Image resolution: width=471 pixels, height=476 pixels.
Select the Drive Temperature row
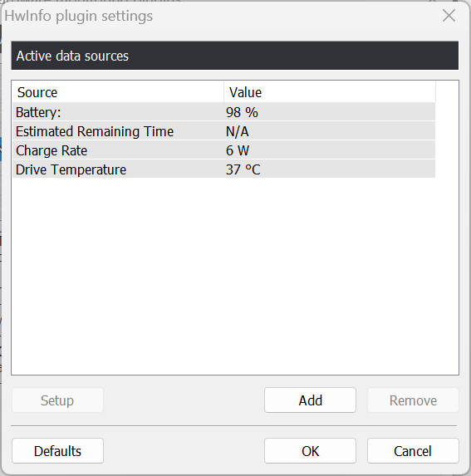point(224,169)
